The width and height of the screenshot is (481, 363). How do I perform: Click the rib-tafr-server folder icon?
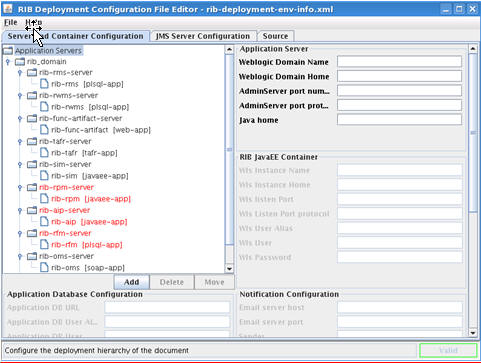pyautogui.click(x=32, y=142)
